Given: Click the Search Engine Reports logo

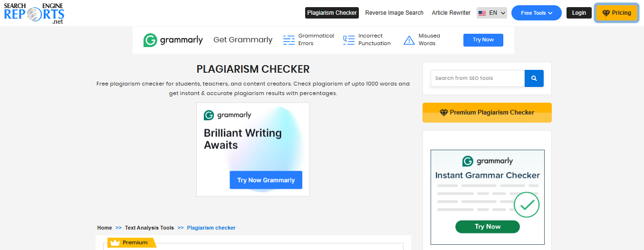Looking at the screenshot, I should pos(34,13).
